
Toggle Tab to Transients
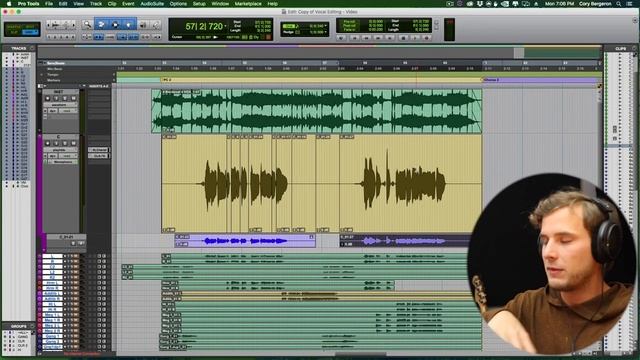coord(98,37)
